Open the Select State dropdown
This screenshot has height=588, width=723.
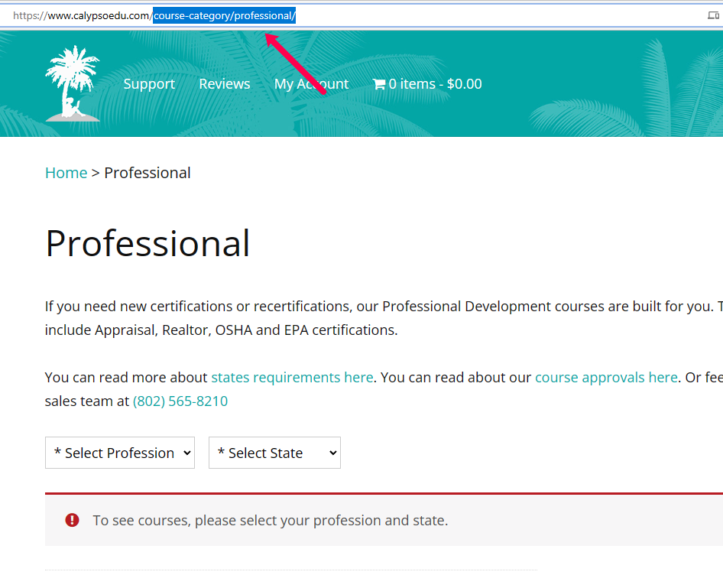pyautogui.click(x=274, y=453)
